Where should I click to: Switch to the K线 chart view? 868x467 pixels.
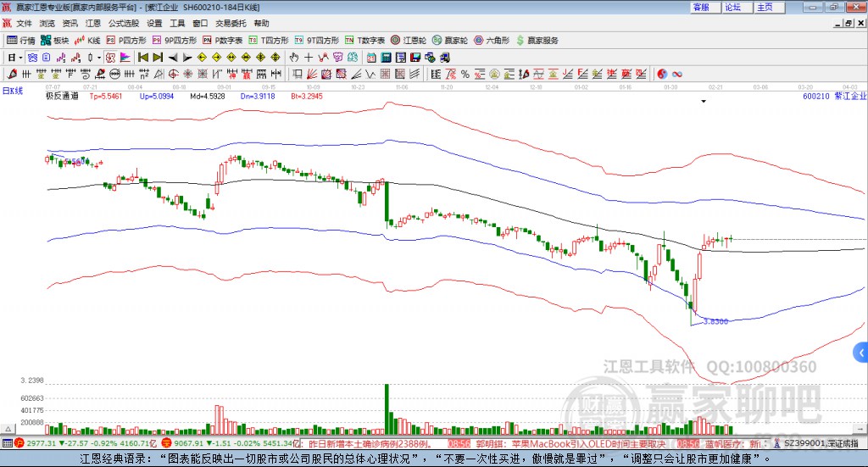tap(87, 41)
